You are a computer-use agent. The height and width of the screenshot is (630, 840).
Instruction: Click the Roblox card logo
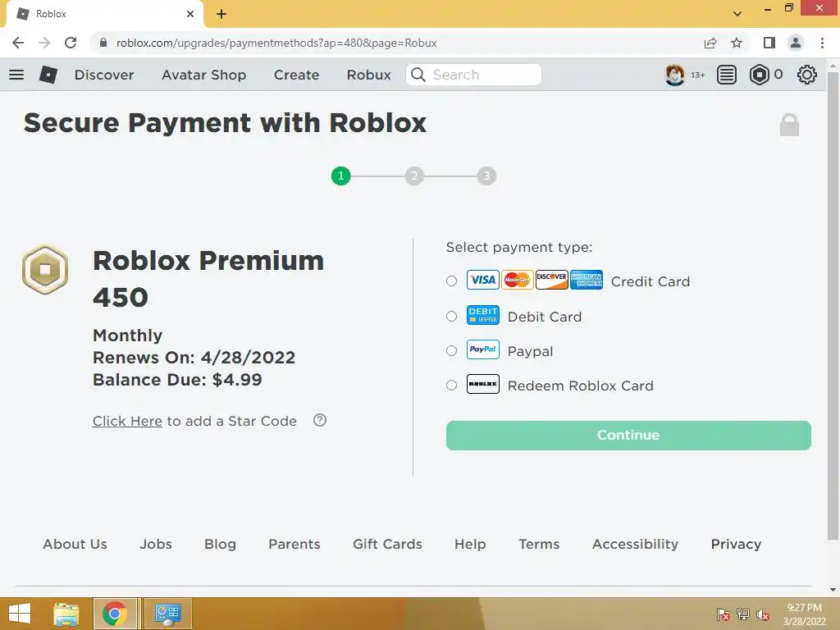click(482, 384)
